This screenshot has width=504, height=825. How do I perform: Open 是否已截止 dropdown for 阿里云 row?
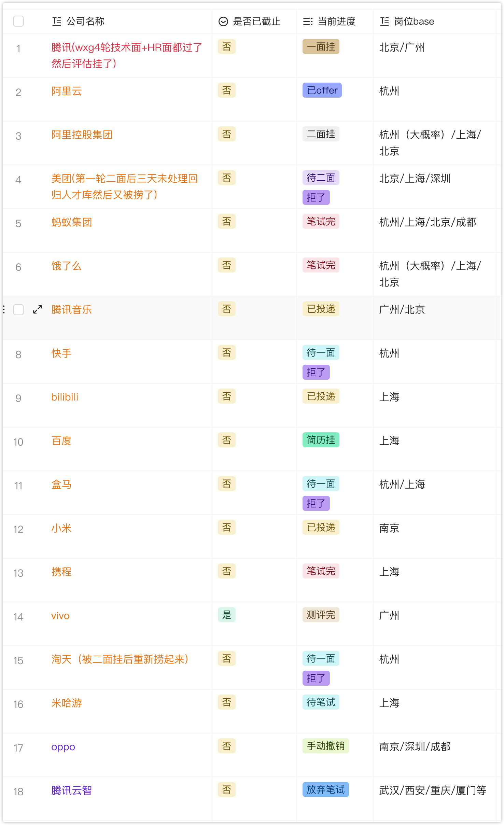227,90
